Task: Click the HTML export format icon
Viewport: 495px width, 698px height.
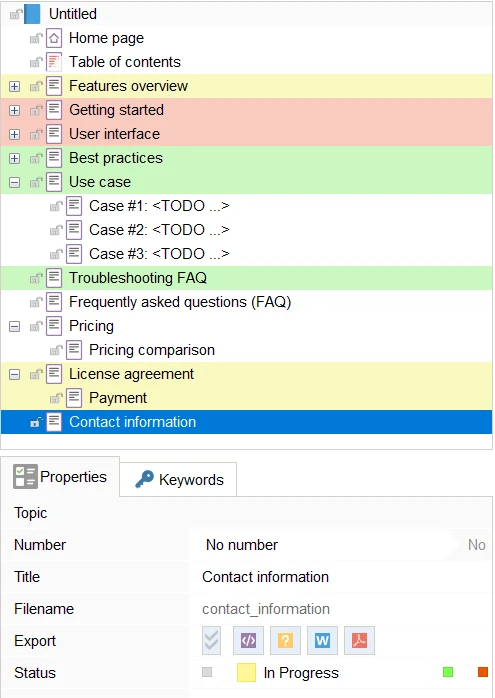Action: pos(248,640)
